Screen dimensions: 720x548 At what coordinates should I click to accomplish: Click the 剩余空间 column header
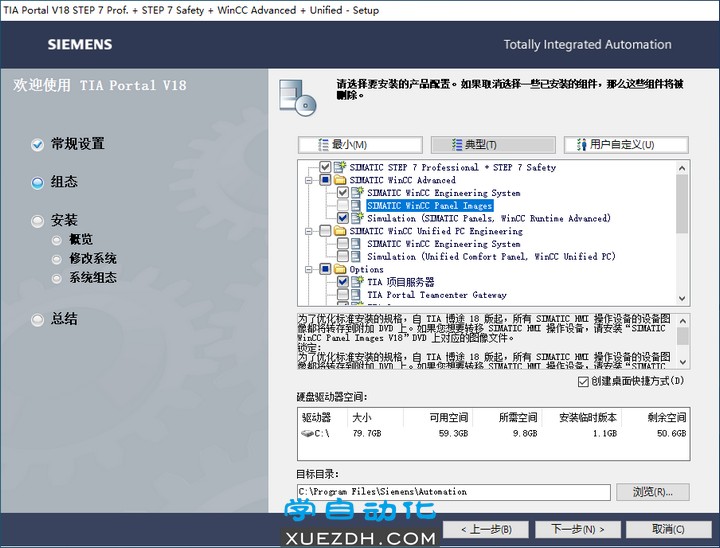point(656,418)
